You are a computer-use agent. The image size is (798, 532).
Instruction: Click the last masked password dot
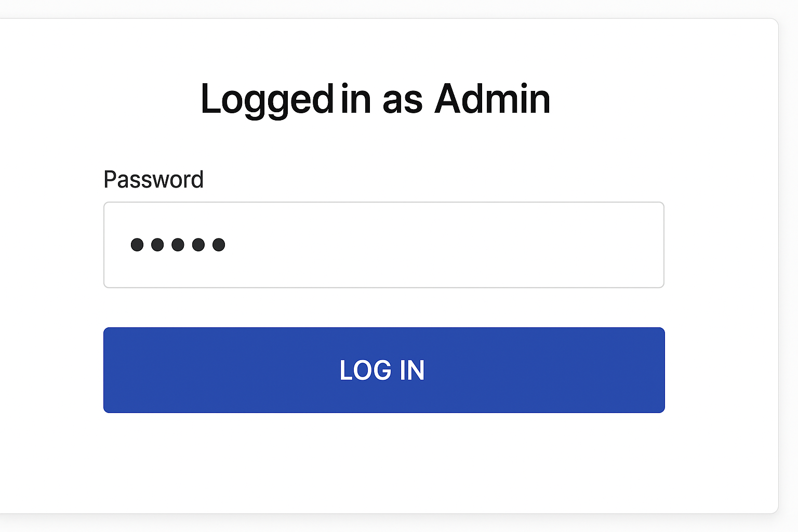pos(219,245)
